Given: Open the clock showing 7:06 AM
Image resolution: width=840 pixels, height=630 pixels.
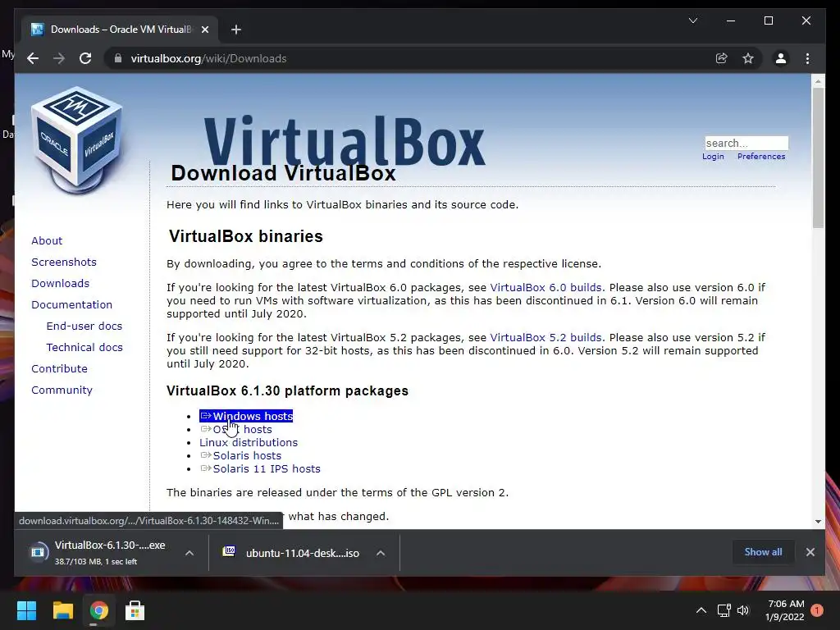Looking at the screenshot, I should (x=785, y=610).
